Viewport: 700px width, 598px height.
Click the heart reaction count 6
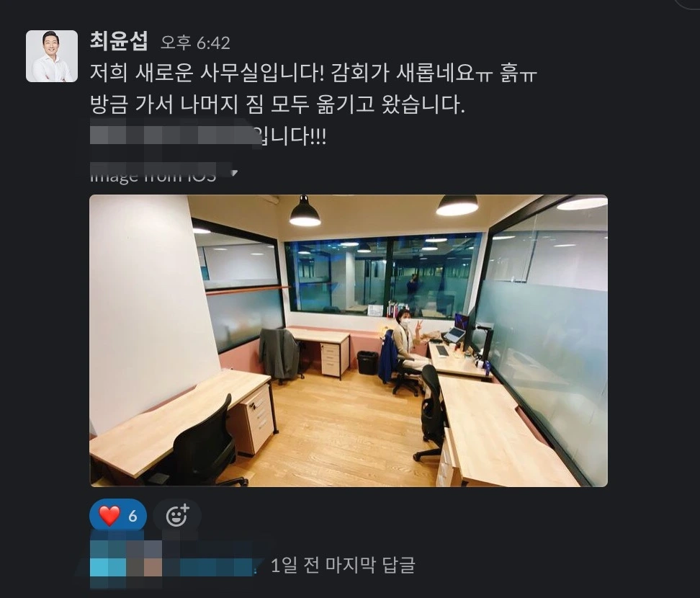coord(133,517)
